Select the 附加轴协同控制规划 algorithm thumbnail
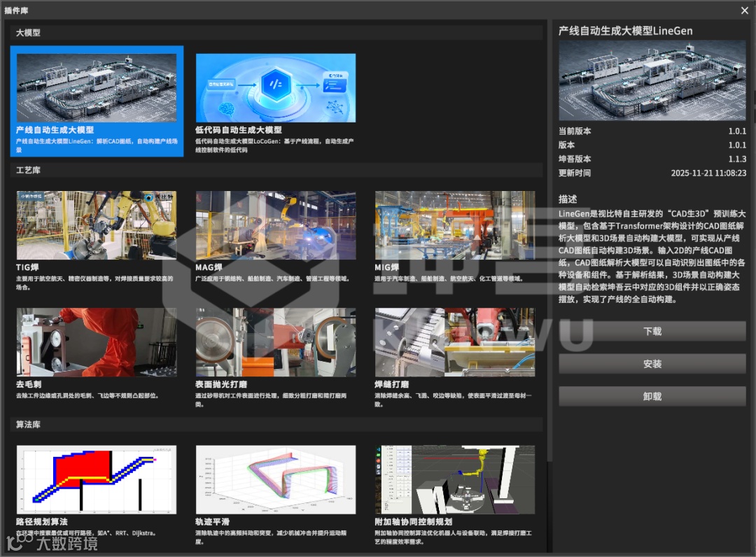This screenshot has width=756, height=557. [x=455, y=479]
